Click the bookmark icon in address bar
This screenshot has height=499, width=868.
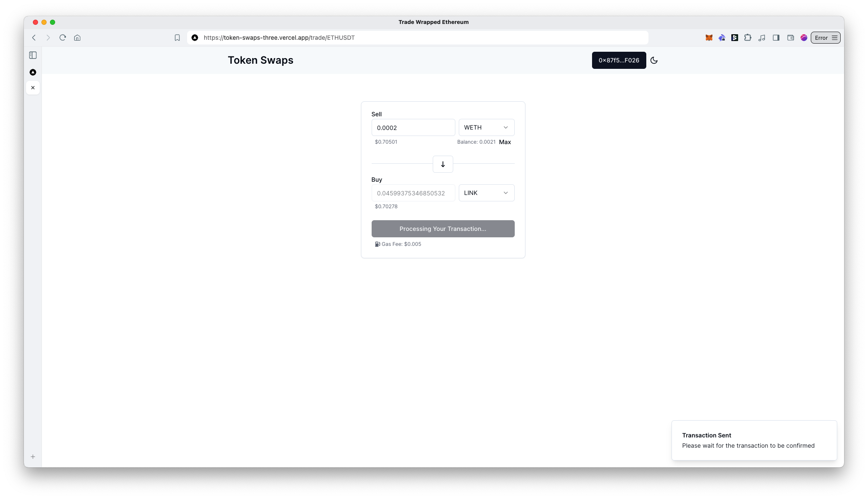[177, 37]
